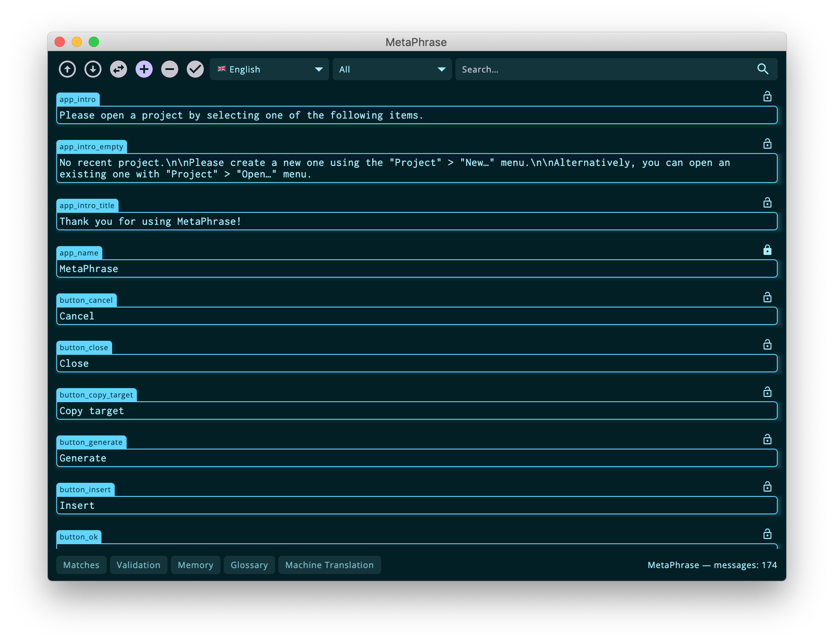Edit the Generate message field
The height and width of the screenshot is (644, 834).
(417, 458)
